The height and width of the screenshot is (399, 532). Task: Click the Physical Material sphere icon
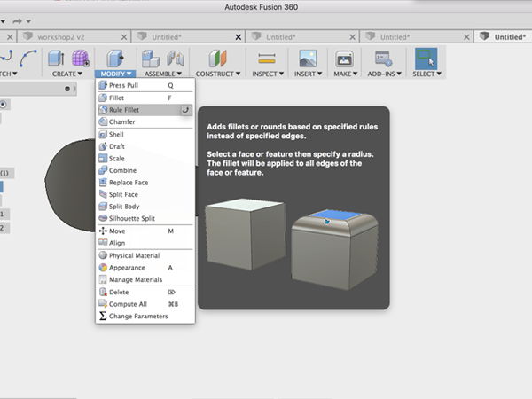pos(103,255)
